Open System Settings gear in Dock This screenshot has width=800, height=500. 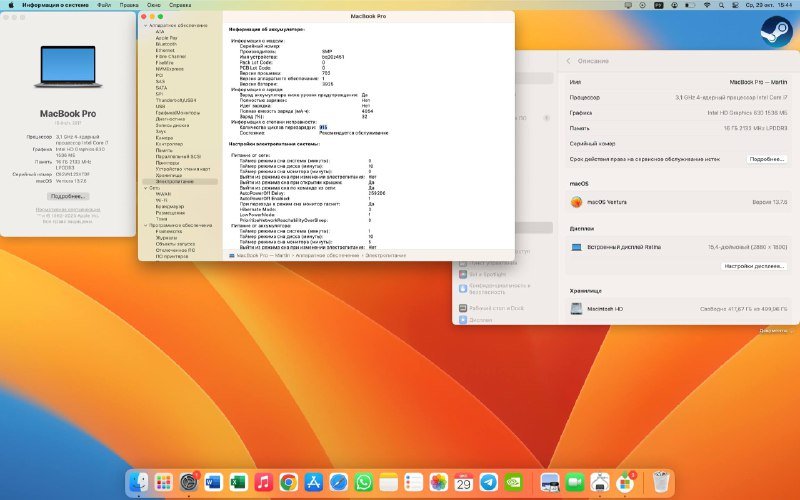click(x=188, y=482)
